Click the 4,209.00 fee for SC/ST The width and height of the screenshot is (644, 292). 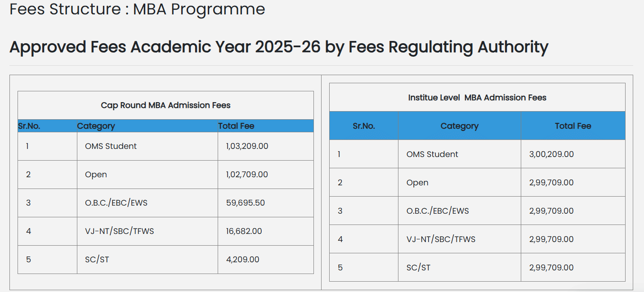click(x=242, y=259)
